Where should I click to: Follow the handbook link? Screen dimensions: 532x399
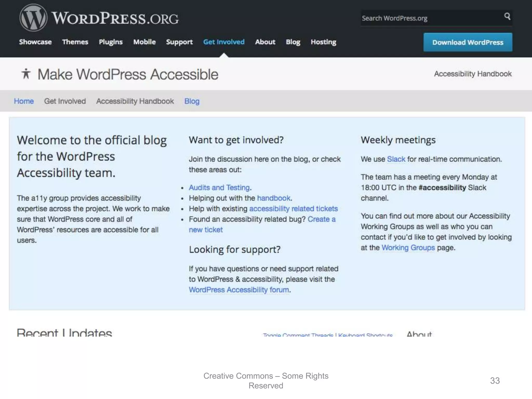click(274, 198)
